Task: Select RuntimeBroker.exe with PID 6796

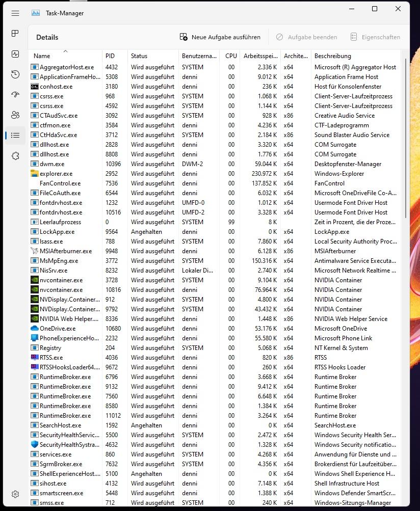Action: click(215, 376)
